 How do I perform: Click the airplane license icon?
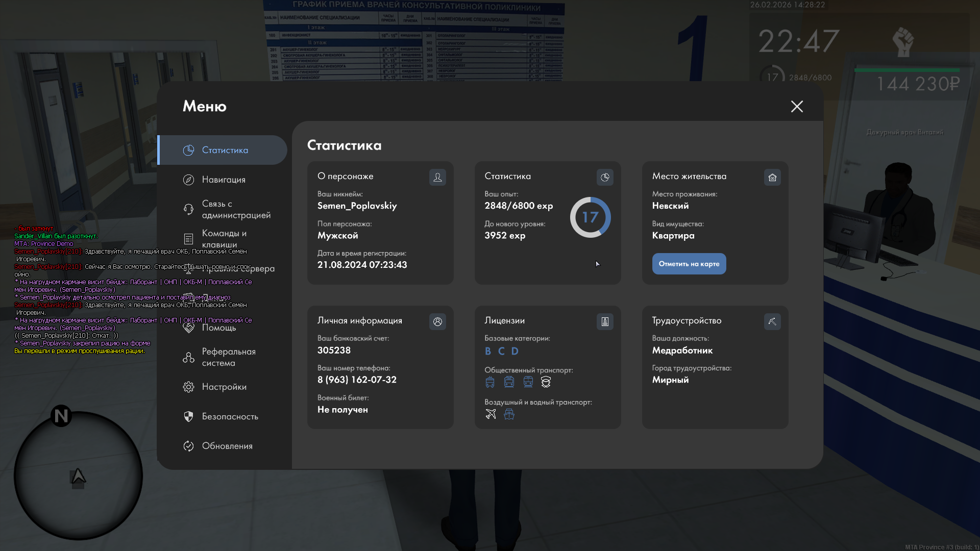[x=491, y=414]
